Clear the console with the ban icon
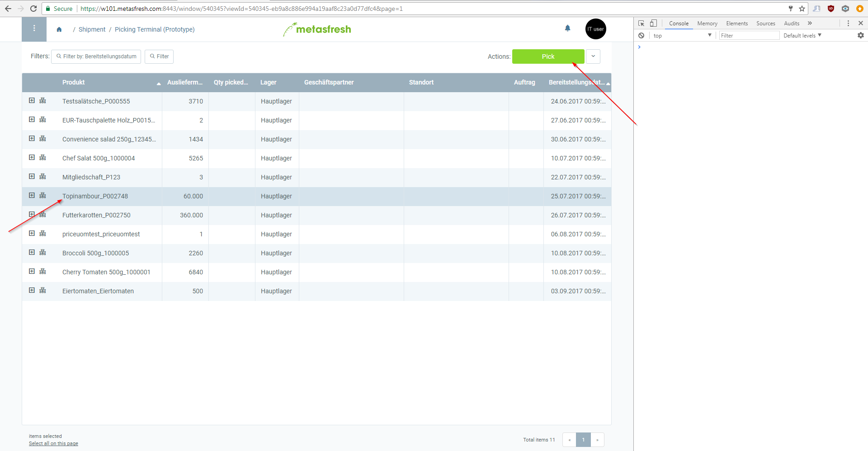868x451 pixels. click(x=641, y=35)
